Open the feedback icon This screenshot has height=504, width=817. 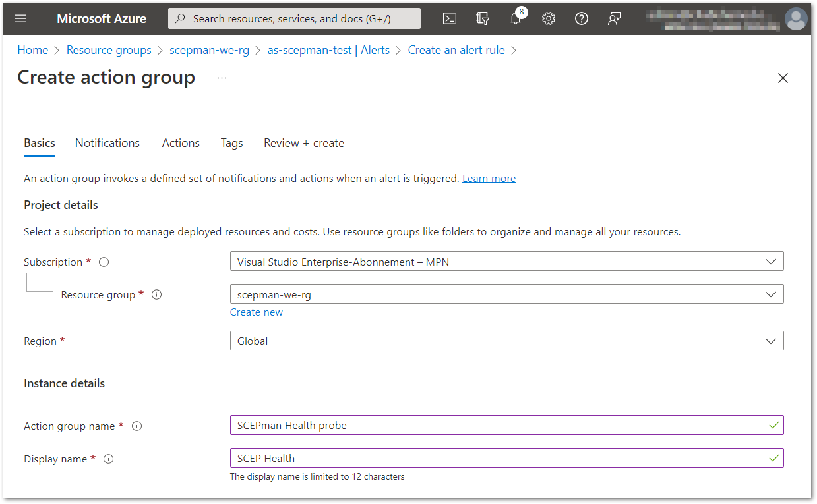point(615,18)
